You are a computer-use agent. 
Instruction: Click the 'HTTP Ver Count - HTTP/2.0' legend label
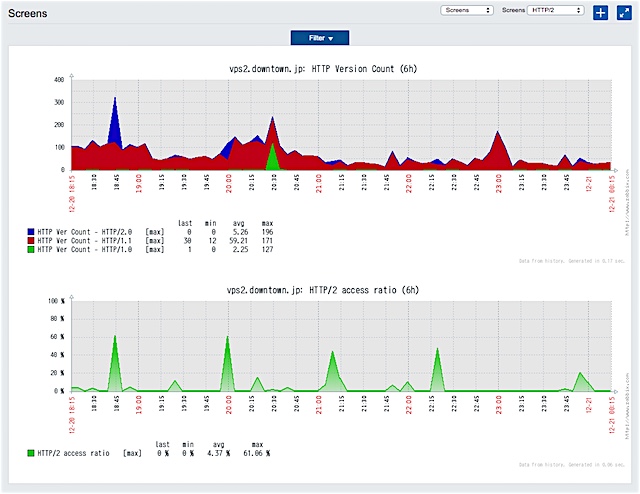coord(85,232)
